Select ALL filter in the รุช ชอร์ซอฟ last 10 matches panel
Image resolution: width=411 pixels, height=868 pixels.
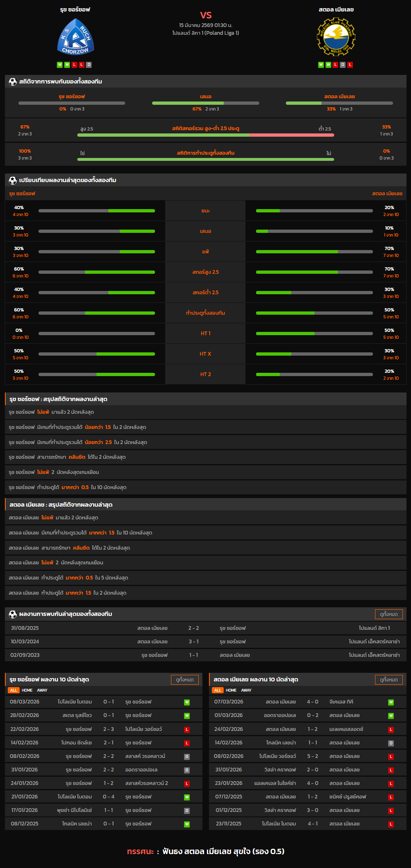(13, 690)
